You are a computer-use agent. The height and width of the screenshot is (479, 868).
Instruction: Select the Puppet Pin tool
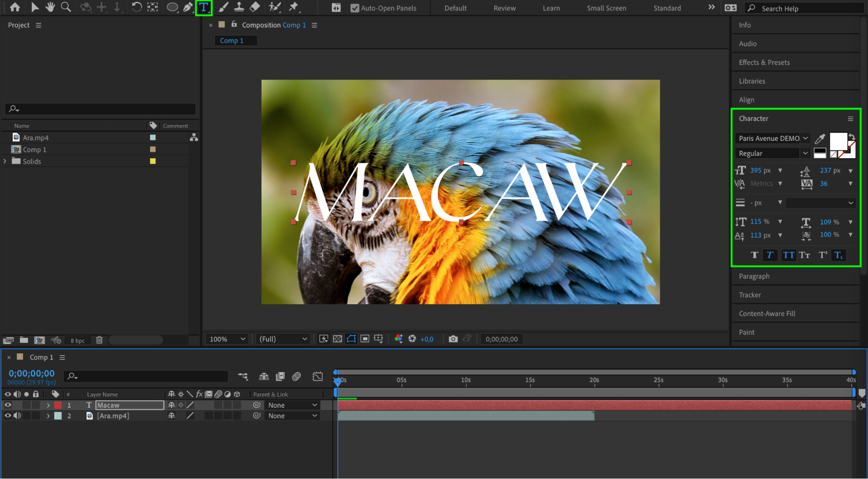pos(294,7)
